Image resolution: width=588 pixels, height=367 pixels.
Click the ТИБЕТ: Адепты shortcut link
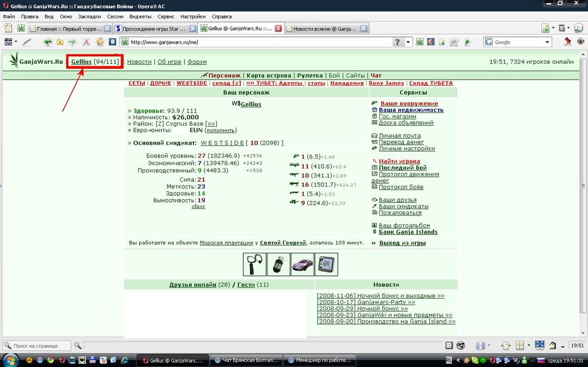(274, 83)
